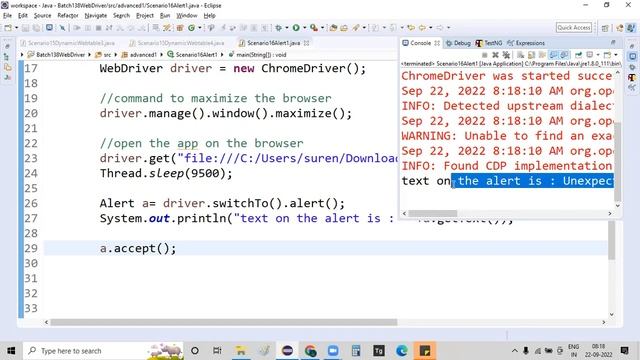Toggle Show Console on standard output change
Viewport: 640px width, 360px height.
point(553,55)
